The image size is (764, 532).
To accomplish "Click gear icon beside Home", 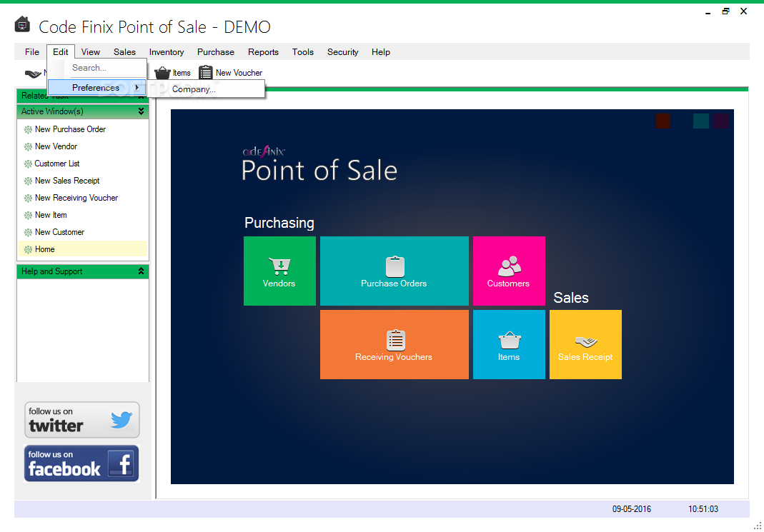I will click(29, 249).
